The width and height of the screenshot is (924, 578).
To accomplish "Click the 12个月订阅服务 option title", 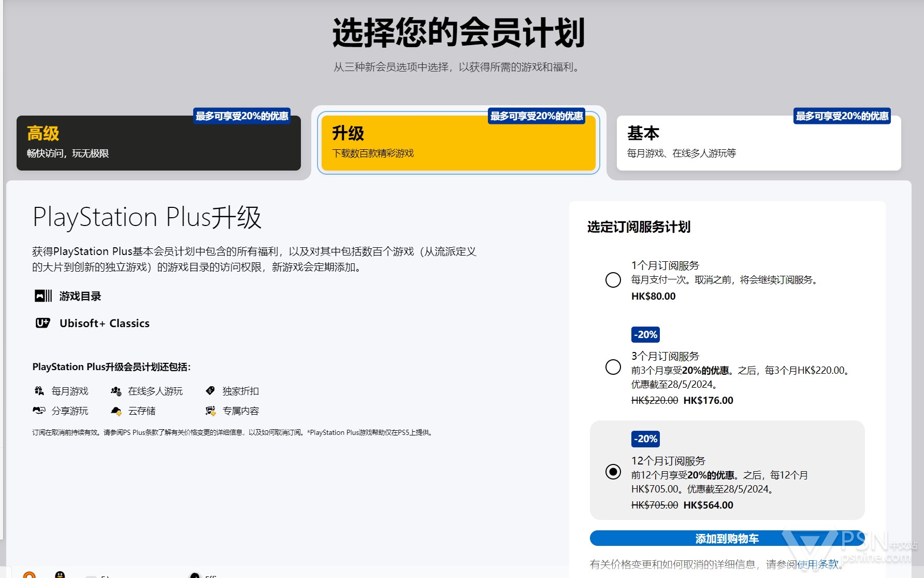I will pos(669,461).
